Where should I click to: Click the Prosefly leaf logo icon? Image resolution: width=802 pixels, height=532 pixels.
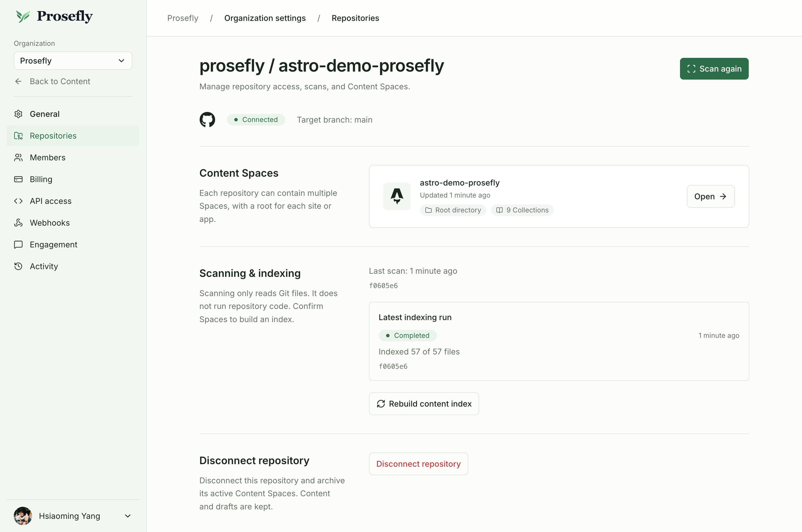[23, 16]
